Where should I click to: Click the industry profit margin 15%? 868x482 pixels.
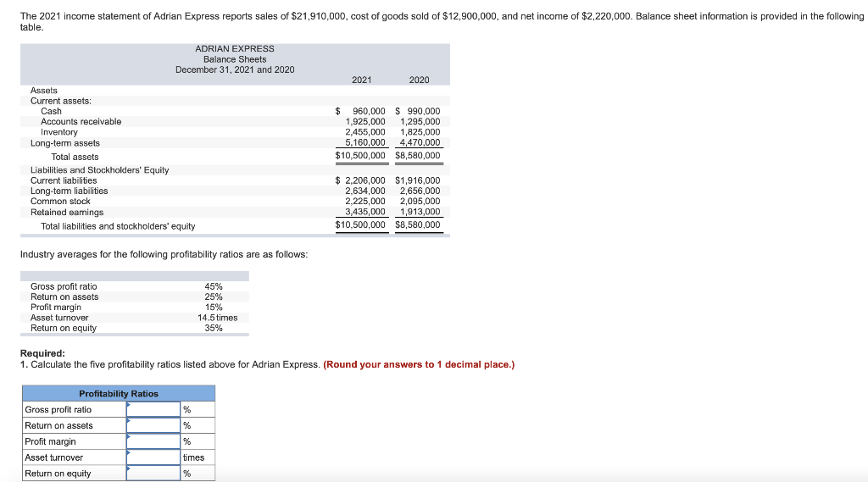pyautogui.click(x=214, y=307)
